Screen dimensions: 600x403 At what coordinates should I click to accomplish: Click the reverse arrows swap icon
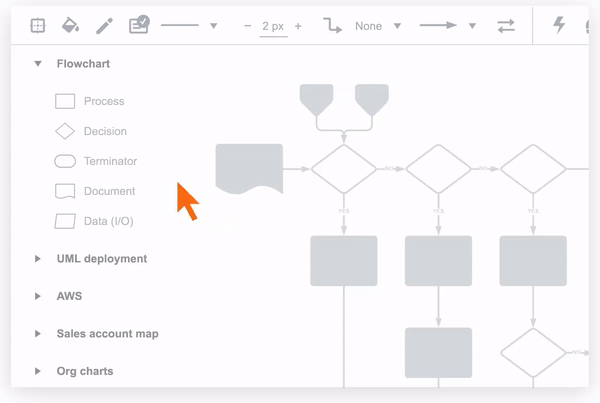[x=506, y=26]
